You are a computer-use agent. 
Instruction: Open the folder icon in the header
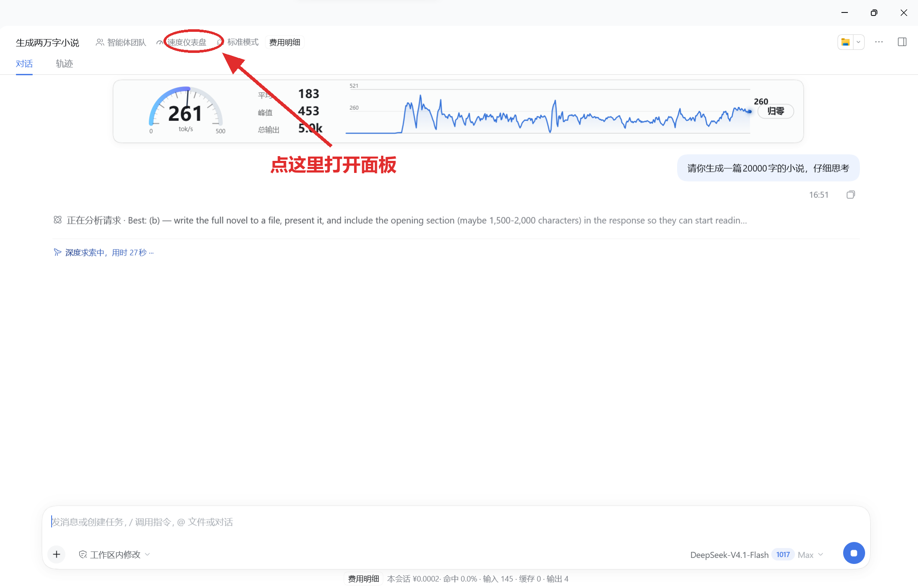pos(845,42)
